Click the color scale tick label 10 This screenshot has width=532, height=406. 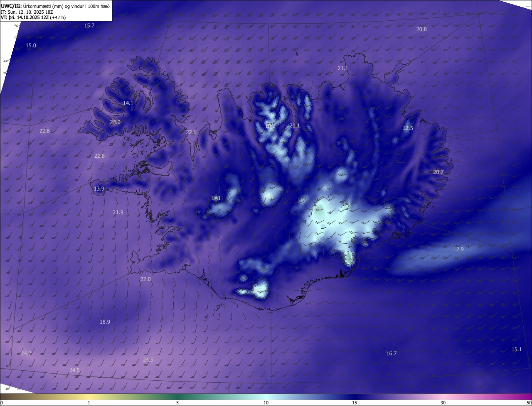click(266, 403)
